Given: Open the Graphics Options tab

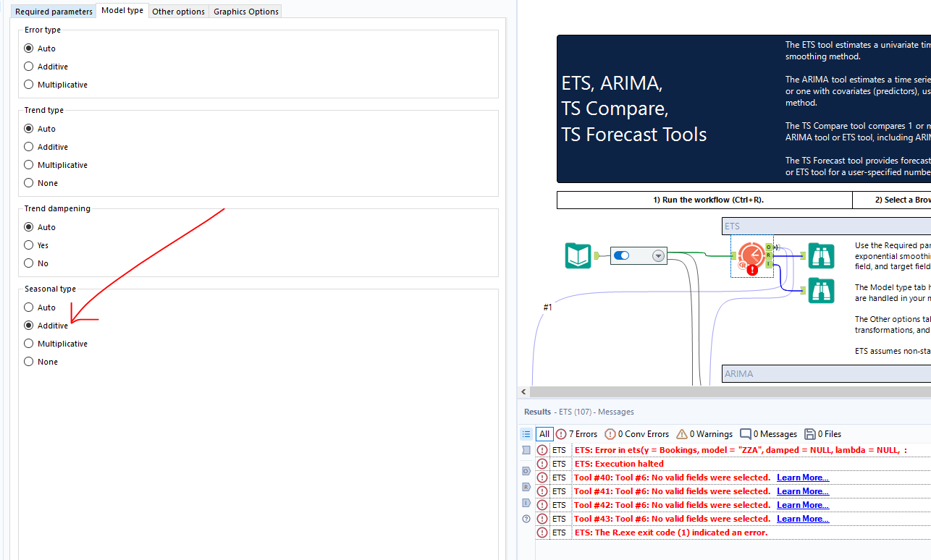Looking at the screenshot, I should coord(245,11).
